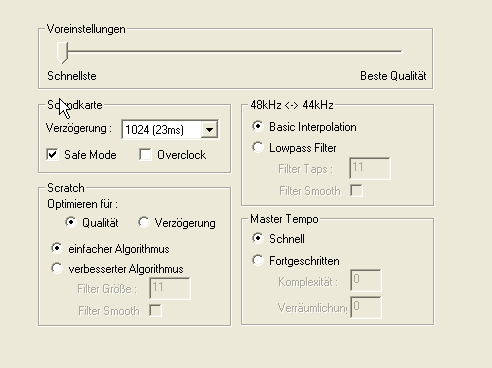Viewport: 492px width, 368px height.
Task: Choose Qualität scratch optimization
Action: pos(71,222)
